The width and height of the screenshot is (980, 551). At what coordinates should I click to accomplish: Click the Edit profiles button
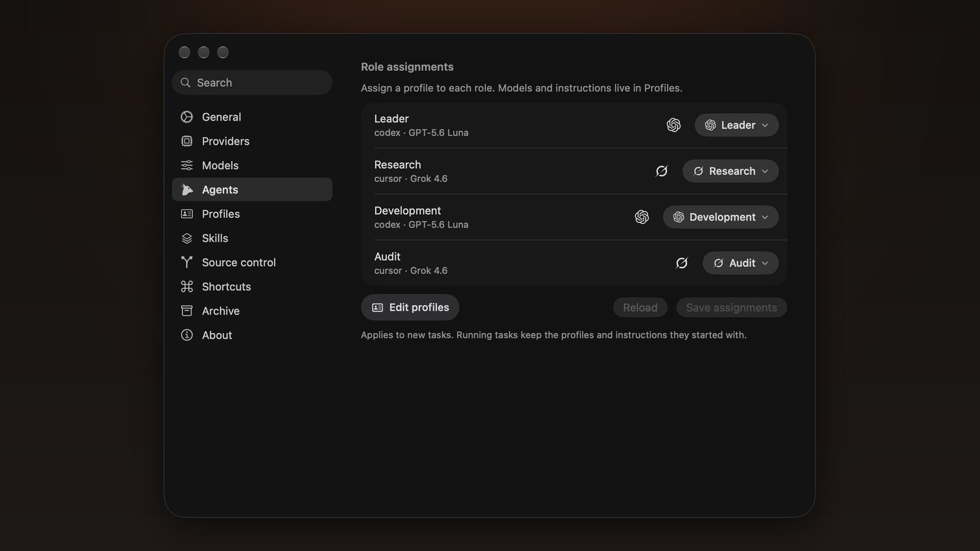coord(410,307)
